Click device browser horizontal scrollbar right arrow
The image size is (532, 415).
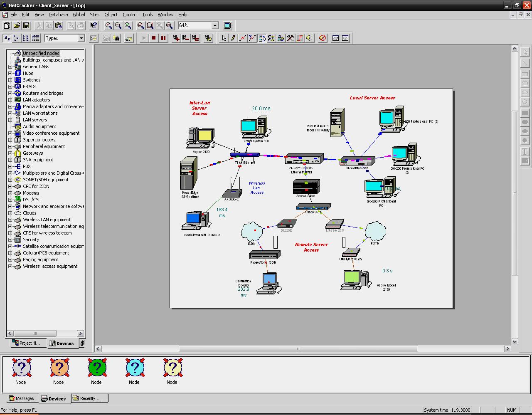tap(81, 333)
